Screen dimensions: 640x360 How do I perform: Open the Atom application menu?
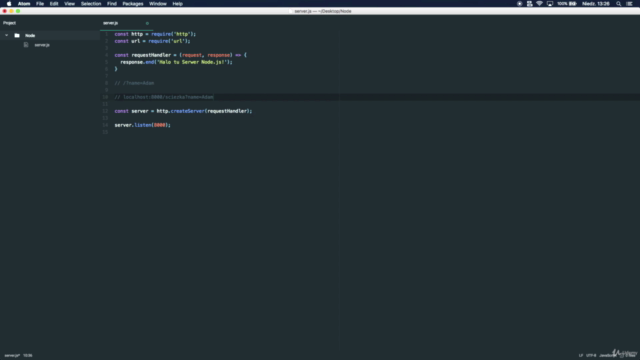click(x=24, y=4)
